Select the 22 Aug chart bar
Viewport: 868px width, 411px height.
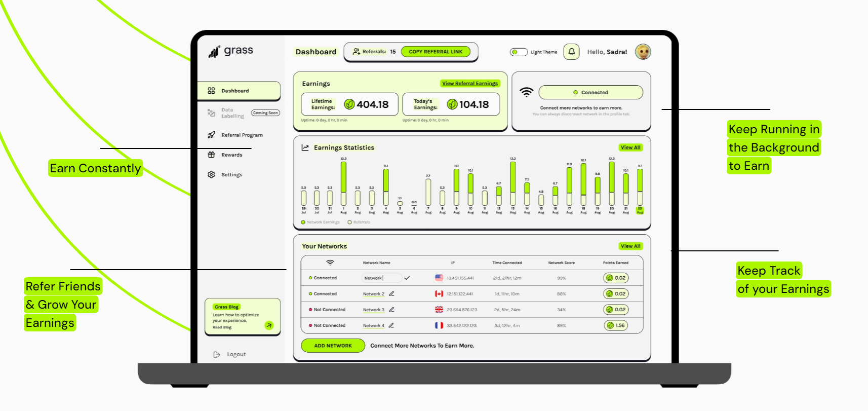[640, 188]
